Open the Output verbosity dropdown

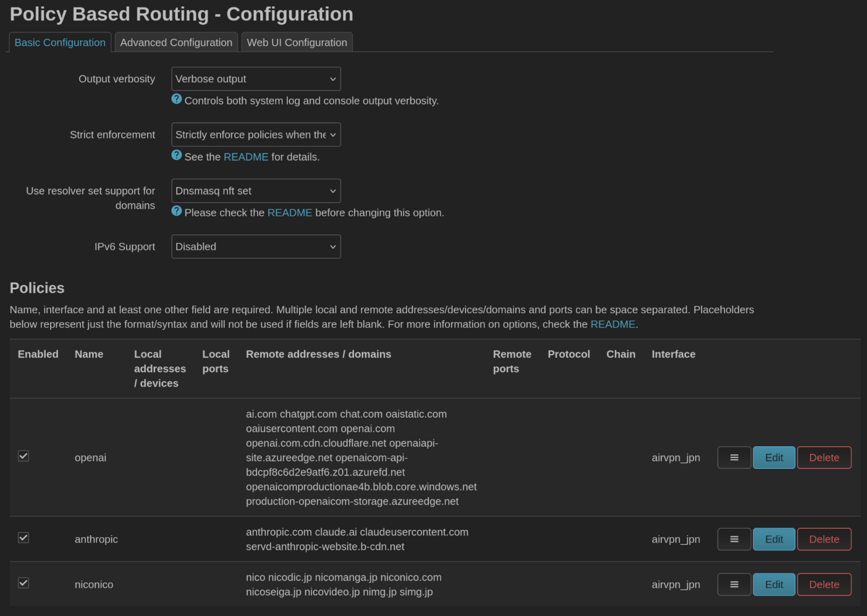pyautogui.click(x=255, y=79)
